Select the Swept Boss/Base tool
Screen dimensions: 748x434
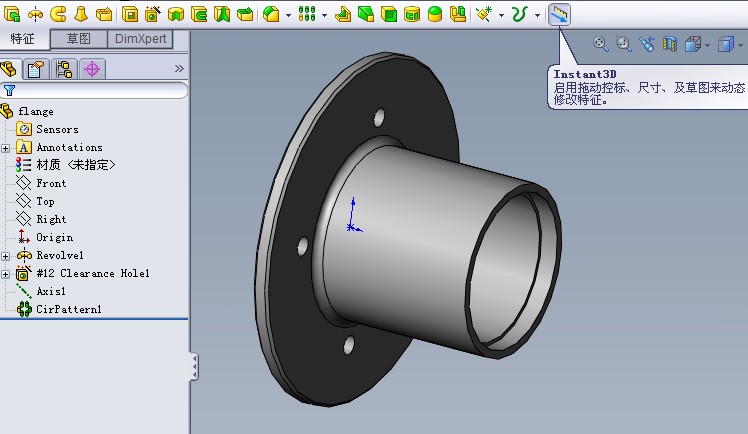(58, 14)
